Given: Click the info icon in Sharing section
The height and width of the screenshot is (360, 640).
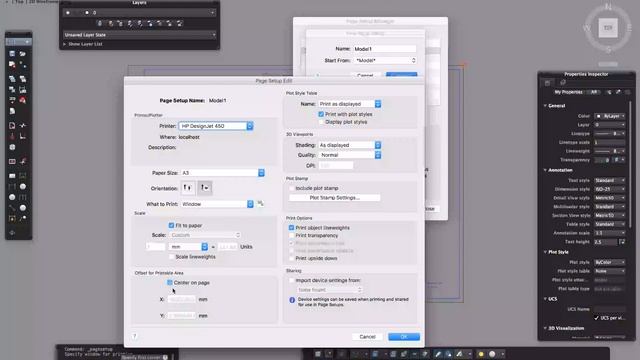Looking at the screenshot, I should (x=292, y=300).
